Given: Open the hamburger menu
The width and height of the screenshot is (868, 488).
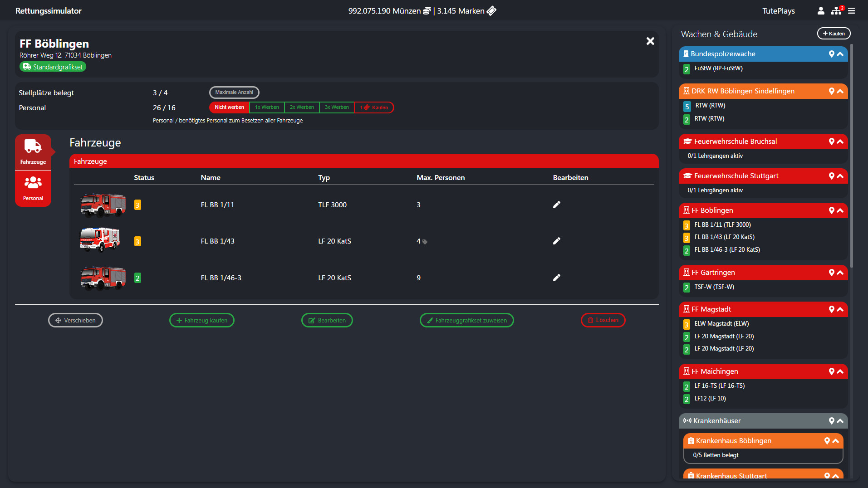Looking at the screenshot, I should 851,11.
